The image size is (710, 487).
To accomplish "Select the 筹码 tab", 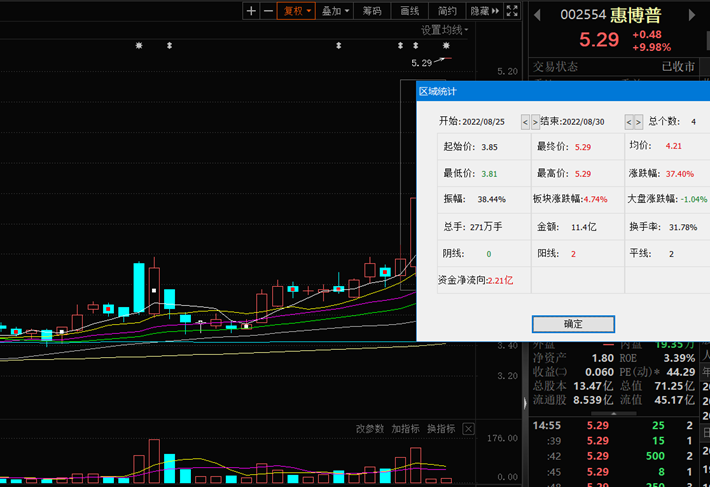I will (x=372, y=11).
